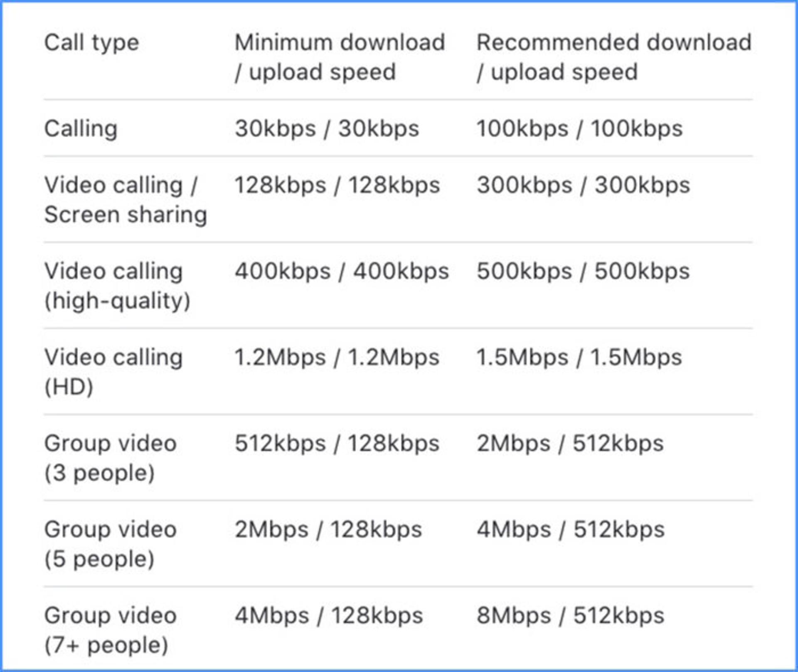Select the 8Mbps / 512kbps value

pos(570,616)
